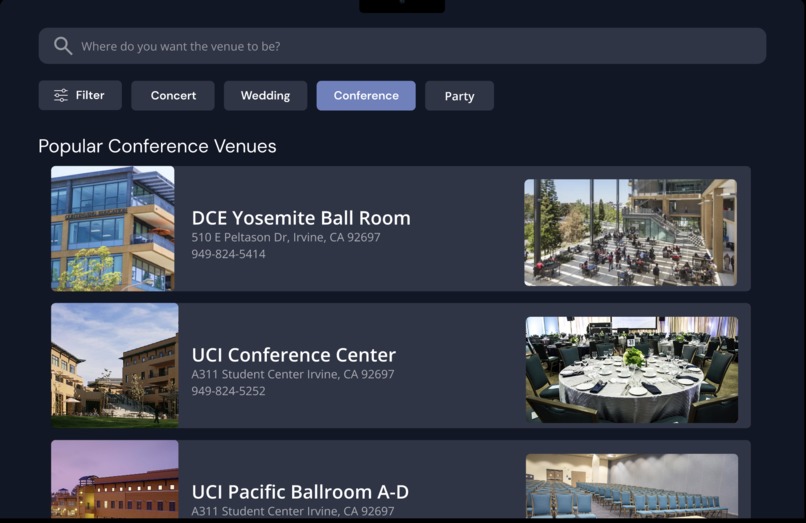
Task: Click the Popular Conference Venues heading
Action: click(157, 147)
